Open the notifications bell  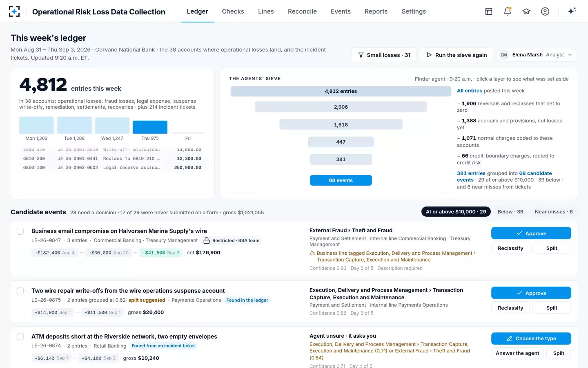[508, 11]
